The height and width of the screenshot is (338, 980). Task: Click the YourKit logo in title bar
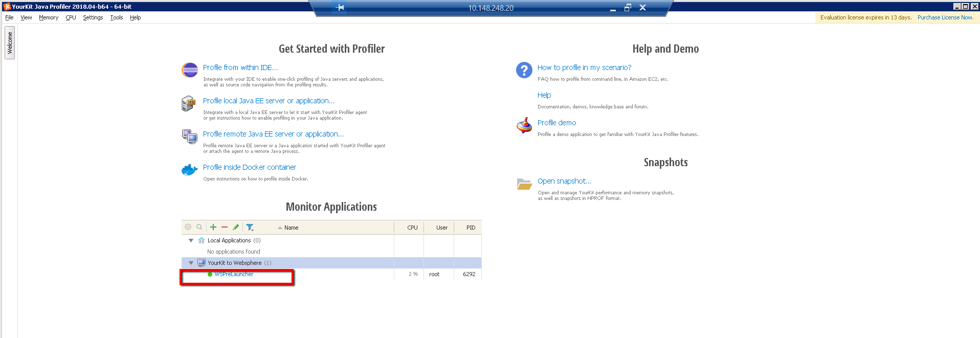7,6
